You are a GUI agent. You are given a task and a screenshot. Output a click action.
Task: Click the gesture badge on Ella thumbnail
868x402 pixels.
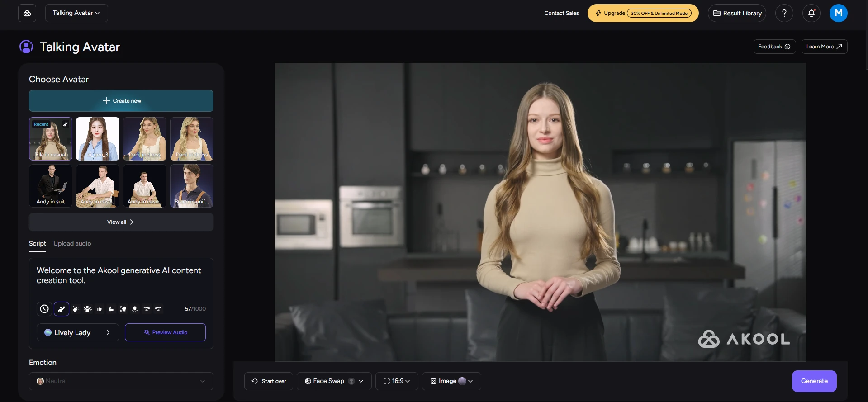(66, 124)
